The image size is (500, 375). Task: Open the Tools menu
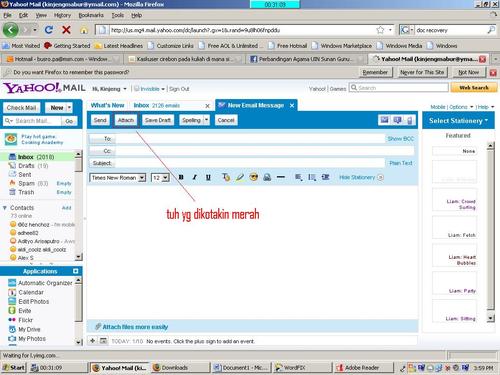point(117,15)
